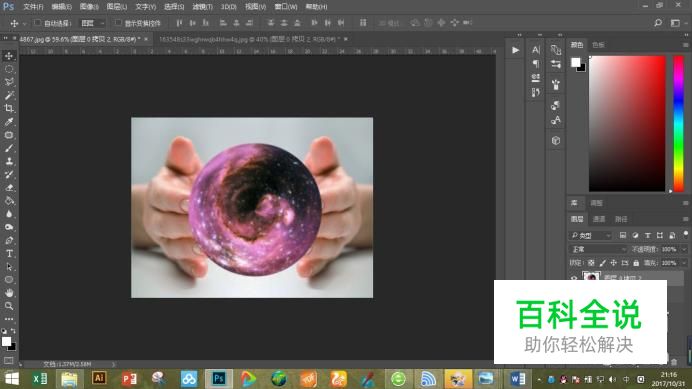Open the Brush presets cup icon

[556, 84]
